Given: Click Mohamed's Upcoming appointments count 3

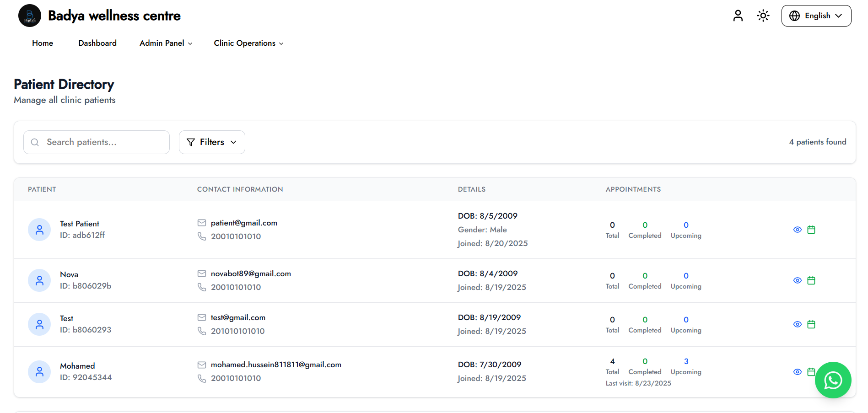Looking at the screenshot, I should [x=686, y=361].
